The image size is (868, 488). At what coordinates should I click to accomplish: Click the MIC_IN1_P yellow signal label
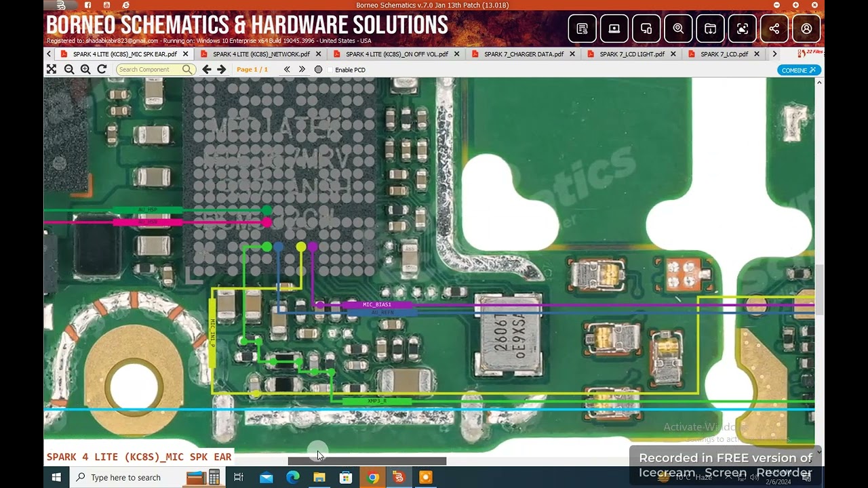click(212, 334)
